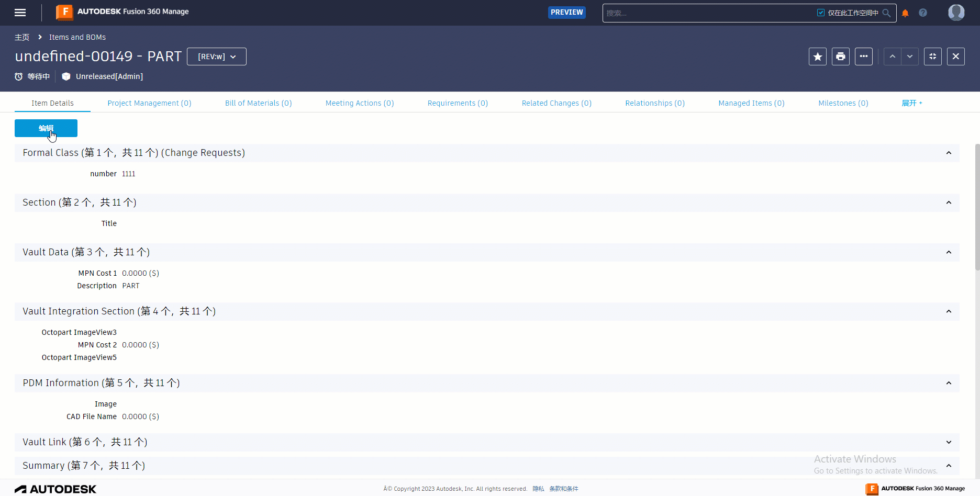980x496 pixels.
Task: Bookmark this item with the star icon
Action: click(x=818, y=57)
